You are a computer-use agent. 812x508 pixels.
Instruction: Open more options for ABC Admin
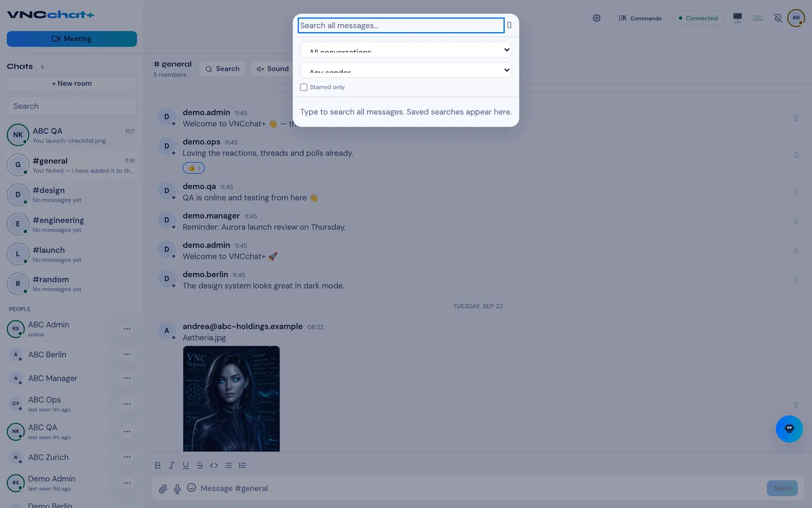(127, 329)
